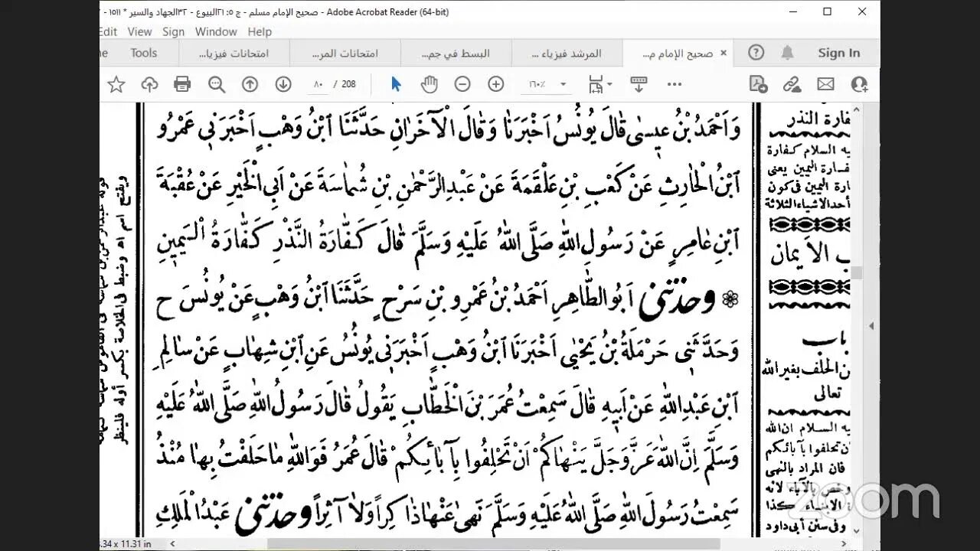Switch to البسط في جم document tab
Image resolution: width=980 pixels, height=551 pixels.
pos(455,54)
